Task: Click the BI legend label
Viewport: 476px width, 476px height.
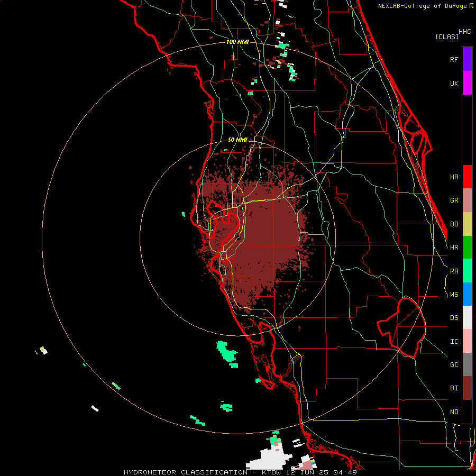Action: pos(454,388)
